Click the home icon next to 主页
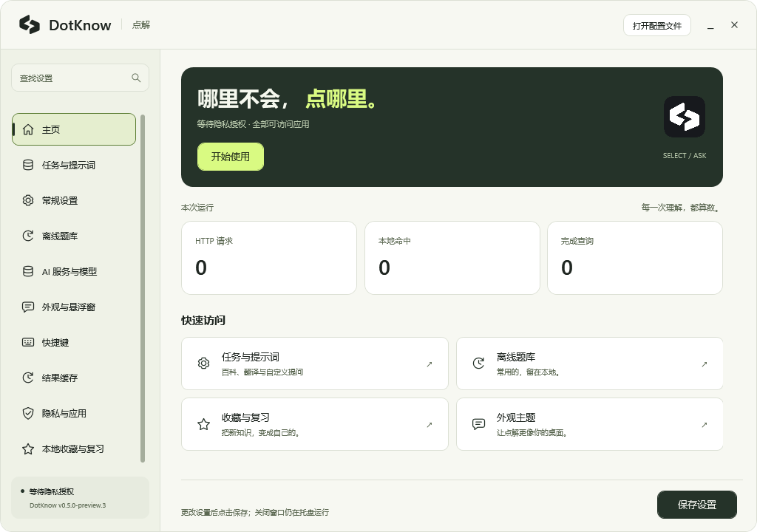 [x=28, y=129]
